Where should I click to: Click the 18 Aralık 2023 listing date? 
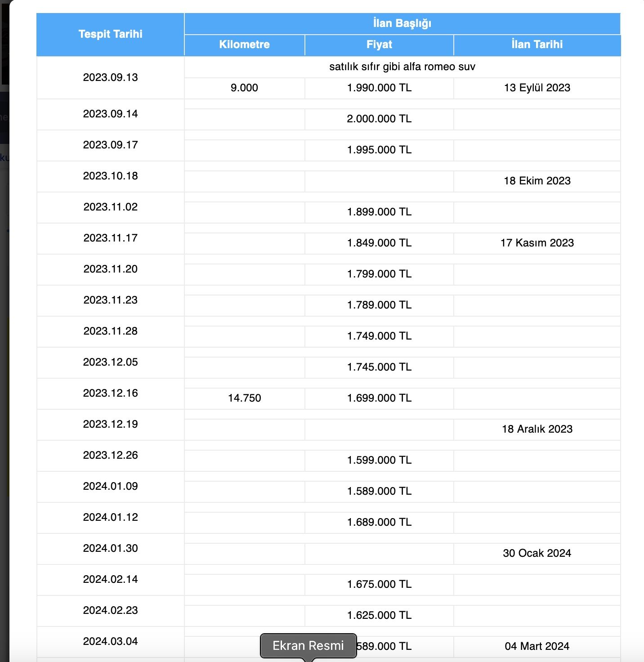(x=537, y=429)
